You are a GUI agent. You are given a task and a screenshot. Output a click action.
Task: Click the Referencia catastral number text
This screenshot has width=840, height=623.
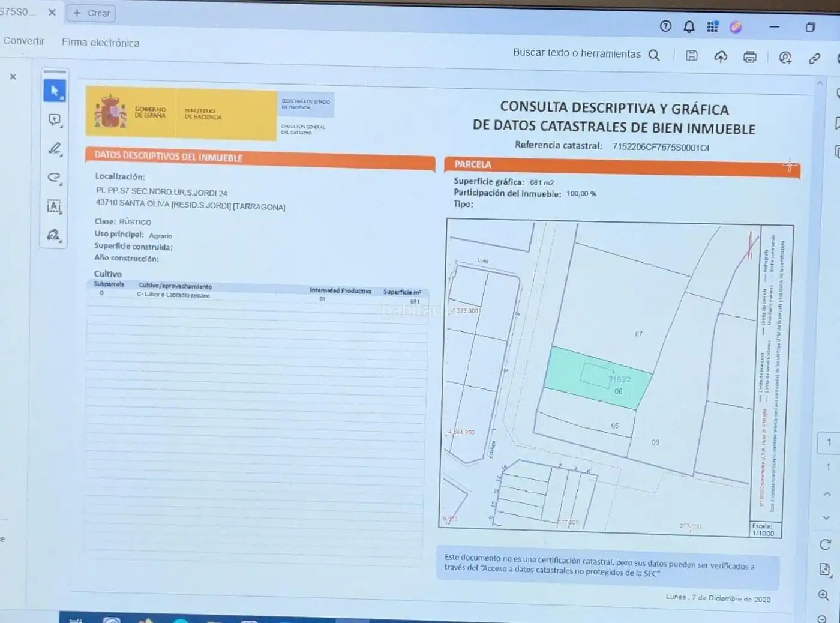click(660, 147)
